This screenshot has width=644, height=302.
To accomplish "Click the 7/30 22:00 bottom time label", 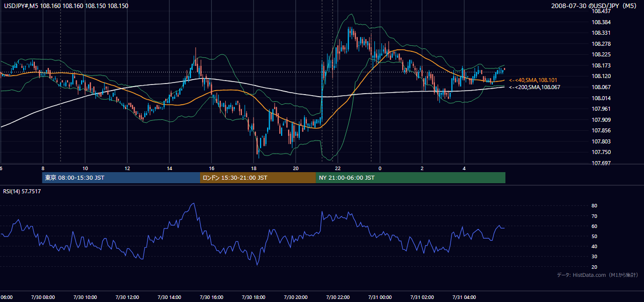I will [338, 297].
